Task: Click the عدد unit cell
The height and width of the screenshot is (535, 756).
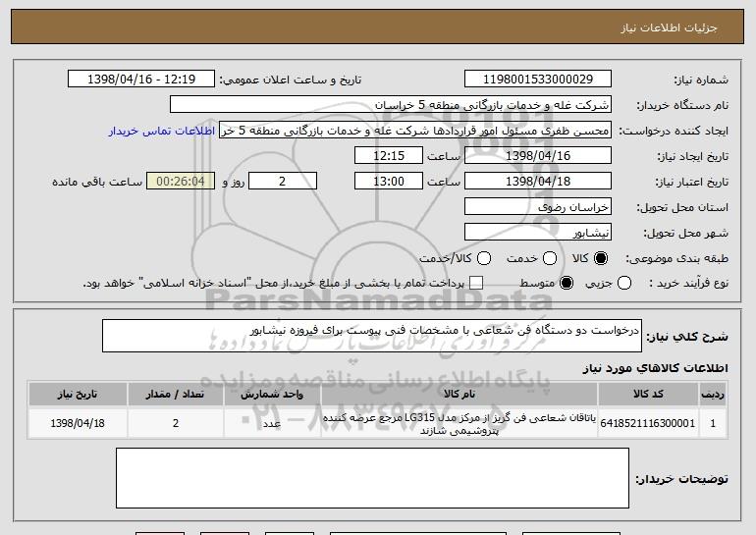Action: coord(272,423)
